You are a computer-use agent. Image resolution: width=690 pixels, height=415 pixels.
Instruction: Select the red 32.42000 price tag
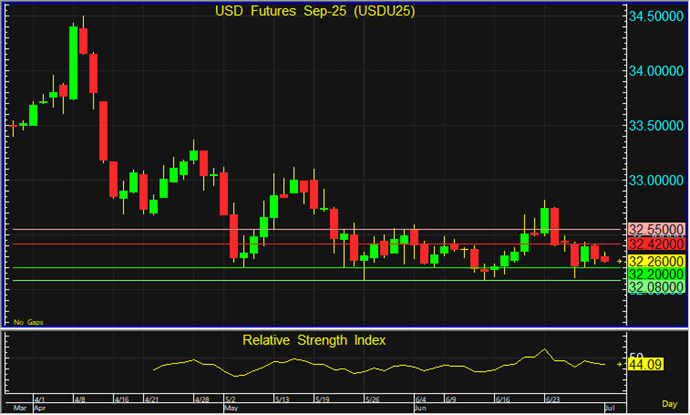pyautogui.click(x=656, y=244)
